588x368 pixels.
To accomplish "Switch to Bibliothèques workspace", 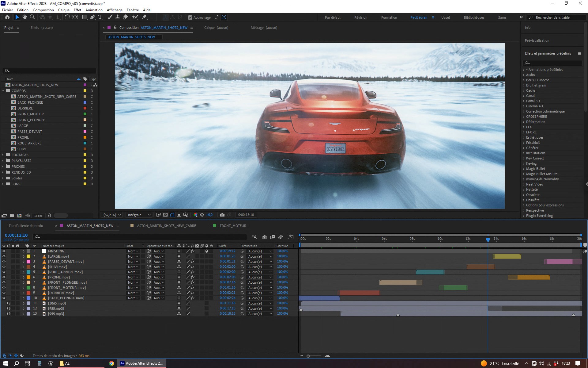I will click(x=474, y=17).
